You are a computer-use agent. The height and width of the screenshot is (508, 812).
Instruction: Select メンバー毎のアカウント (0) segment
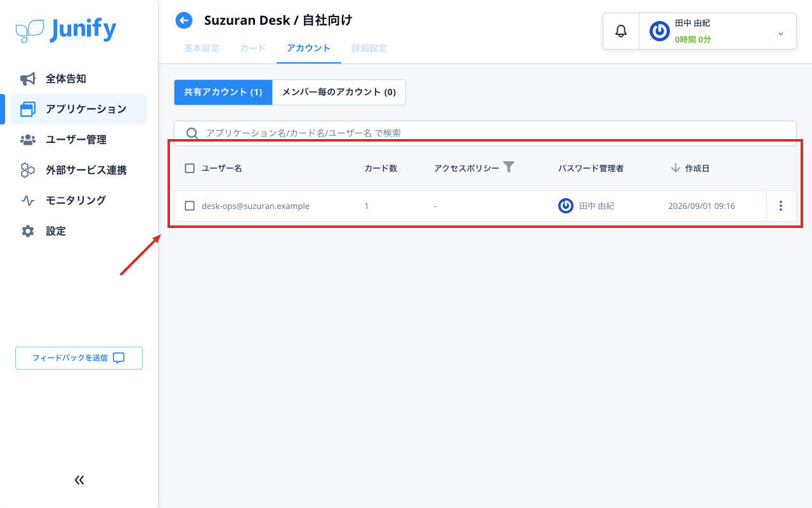point(339,92)
